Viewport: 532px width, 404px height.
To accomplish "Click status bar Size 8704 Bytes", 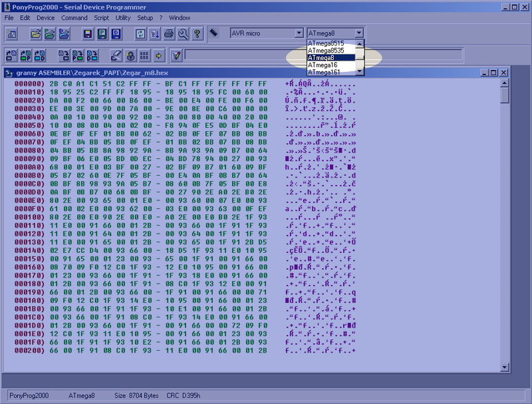I will tap(136, 395).
